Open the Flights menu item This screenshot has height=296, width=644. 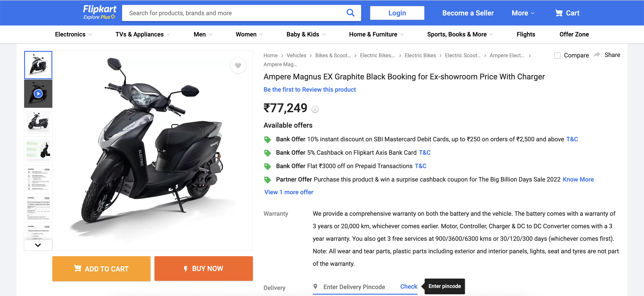click(x=526, y=34)
